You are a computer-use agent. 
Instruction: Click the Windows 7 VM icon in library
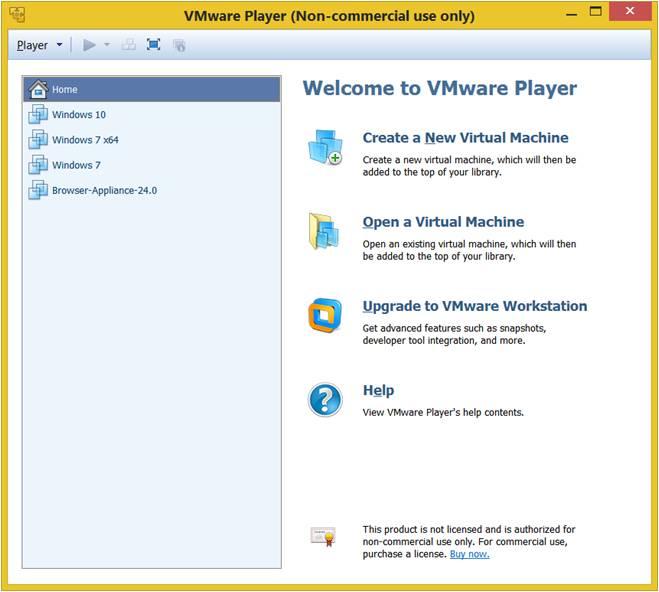(x=38, y=165)
